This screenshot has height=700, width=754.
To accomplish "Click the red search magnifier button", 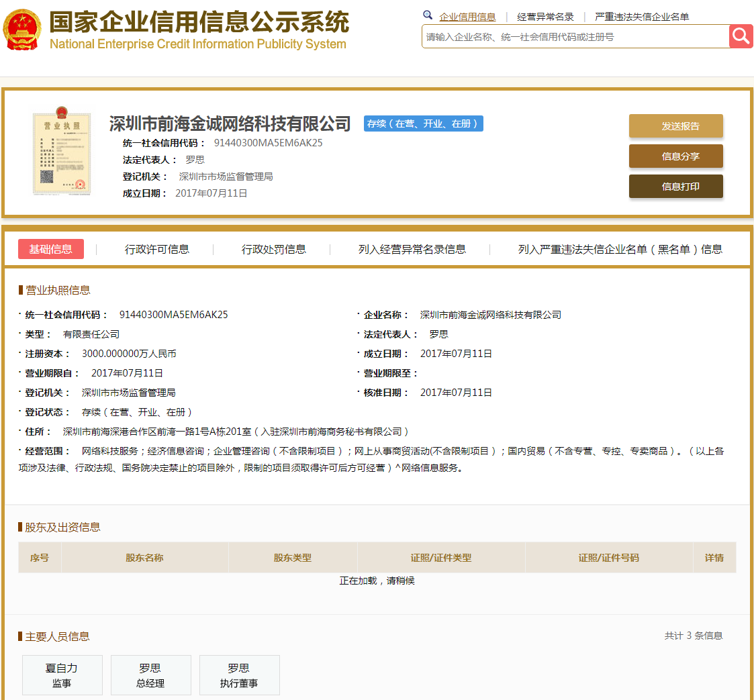I will click(741, 36).
